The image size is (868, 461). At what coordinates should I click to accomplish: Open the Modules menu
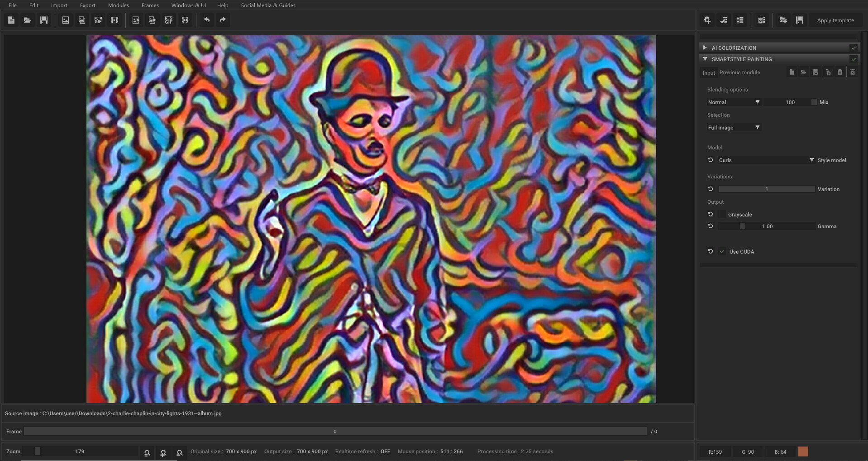118,5
